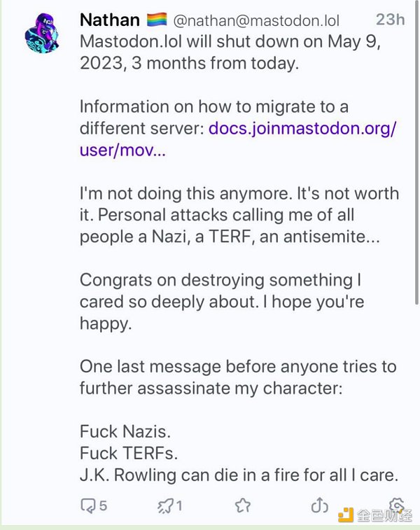Image resolution: width=420 pixels, height=530 pixels.
Task: Click the orange watermark logo icon
Action: click(344, 515)
